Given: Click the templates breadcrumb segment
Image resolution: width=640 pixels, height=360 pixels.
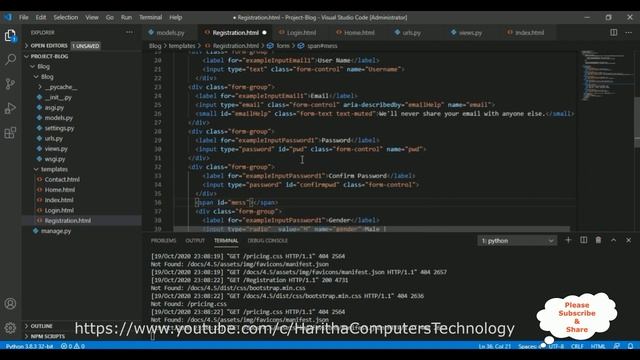Looking at the screenshot, I should [182, 46].
